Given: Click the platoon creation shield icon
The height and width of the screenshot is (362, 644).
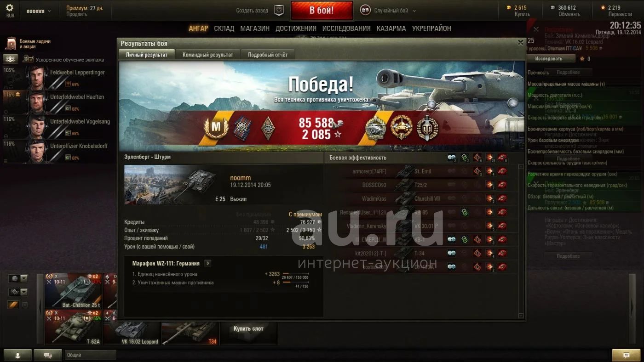Looking at the screenshot, I should click(279, 11).
